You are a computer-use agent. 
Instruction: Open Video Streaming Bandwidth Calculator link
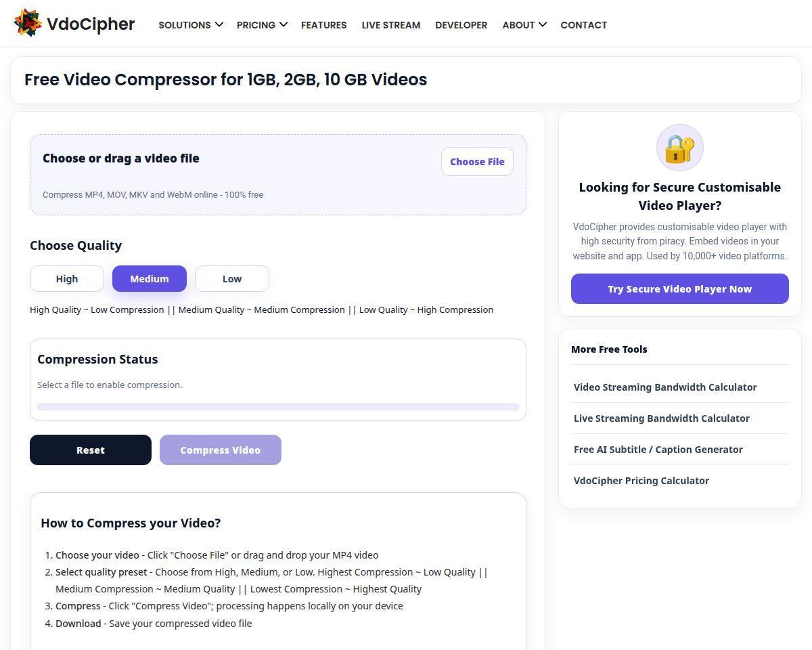[665, 387]
